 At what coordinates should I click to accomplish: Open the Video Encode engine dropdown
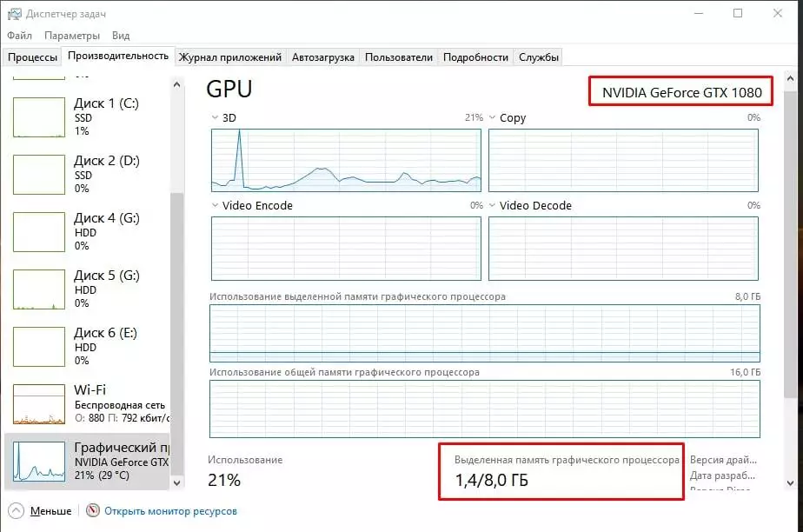[216, 205]
